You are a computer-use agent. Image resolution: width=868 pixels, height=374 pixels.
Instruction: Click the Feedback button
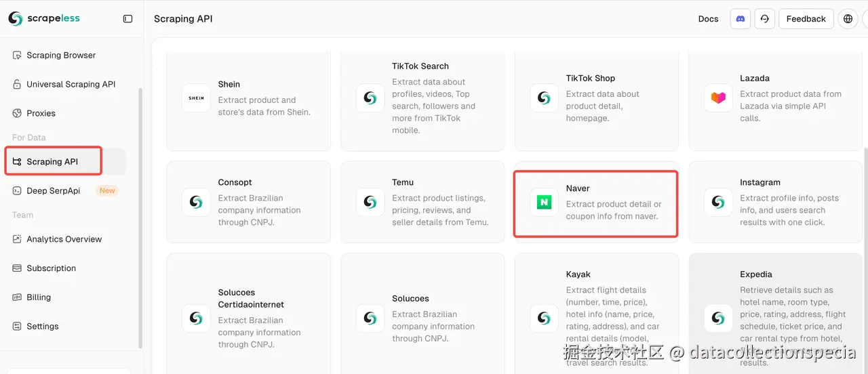(x=806, y=19)
